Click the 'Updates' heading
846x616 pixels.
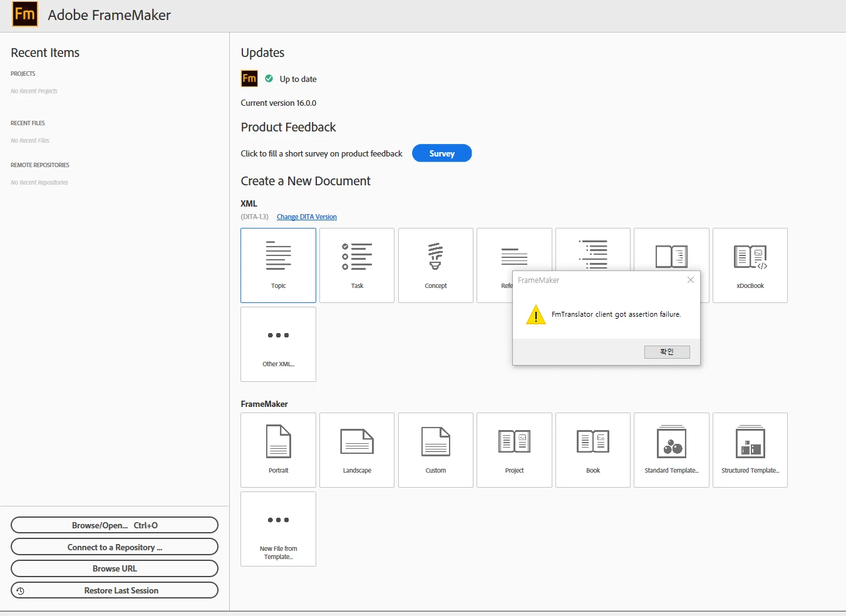tap(262, 53)
